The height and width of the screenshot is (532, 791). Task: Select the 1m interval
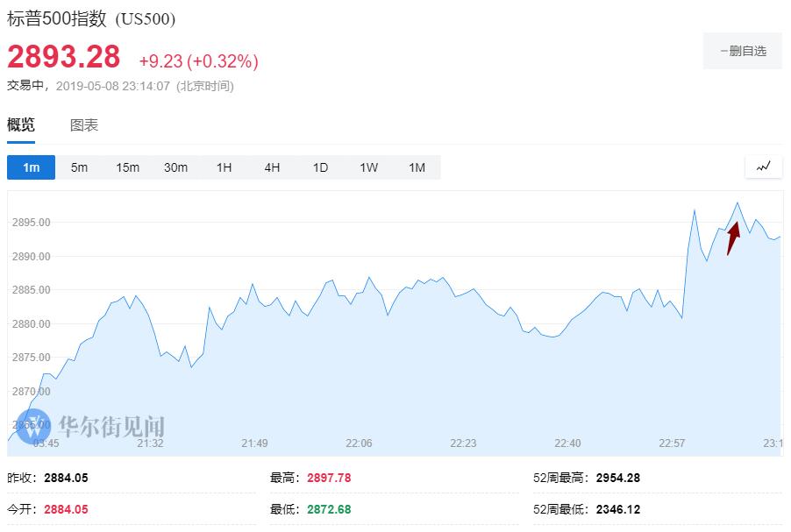coord(32,167)
